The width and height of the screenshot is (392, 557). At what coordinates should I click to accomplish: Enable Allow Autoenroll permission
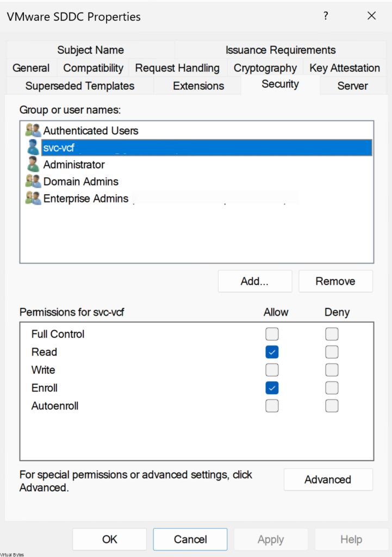point(272,406)
